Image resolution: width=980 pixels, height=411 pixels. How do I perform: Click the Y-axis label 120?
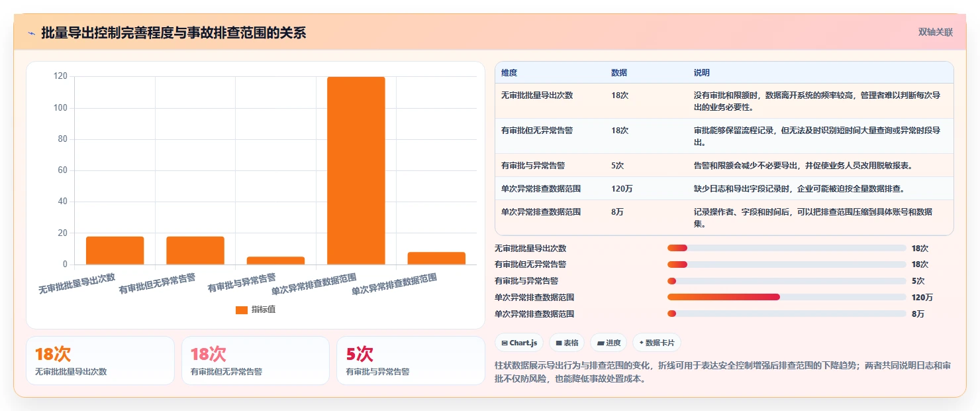point(60,77)
